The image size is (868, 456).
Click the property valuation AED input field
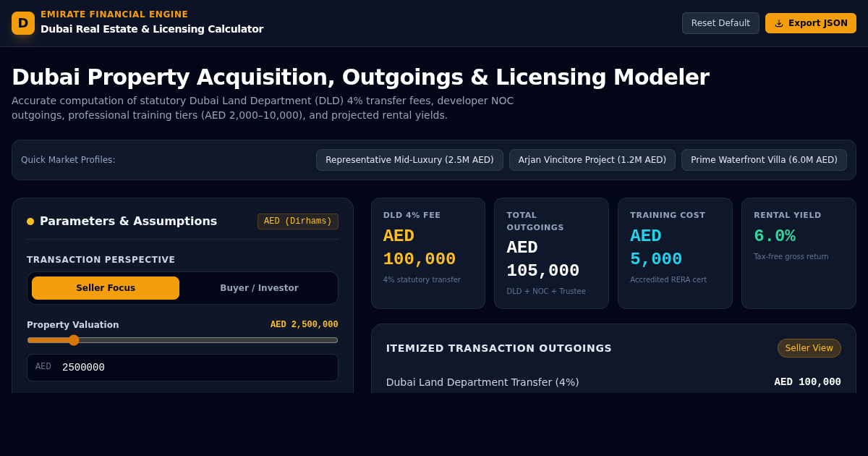(x=182, y=368)
